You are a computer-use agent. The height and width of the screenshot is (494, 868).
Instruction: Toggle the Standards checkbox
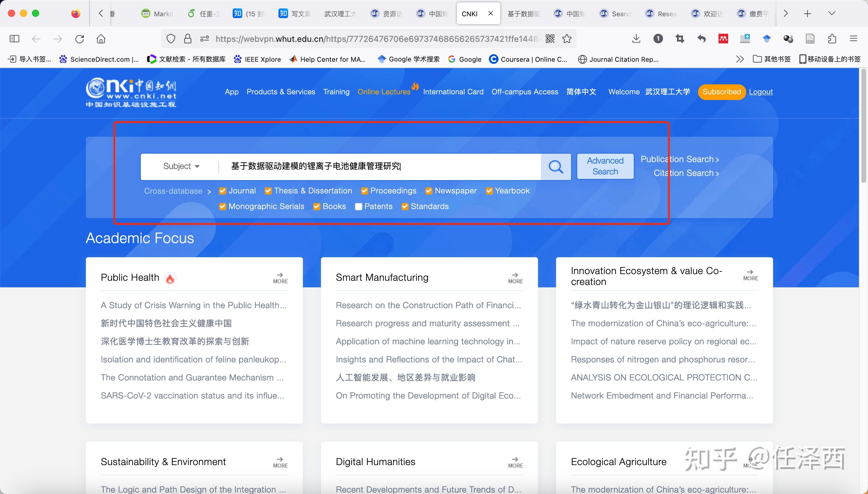405,207
